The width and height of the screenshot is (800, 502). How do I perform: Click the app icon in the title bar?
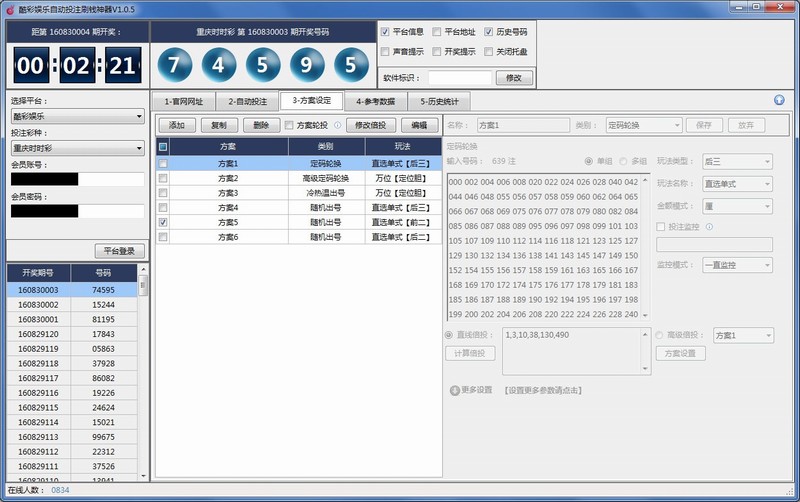(10, 9)
